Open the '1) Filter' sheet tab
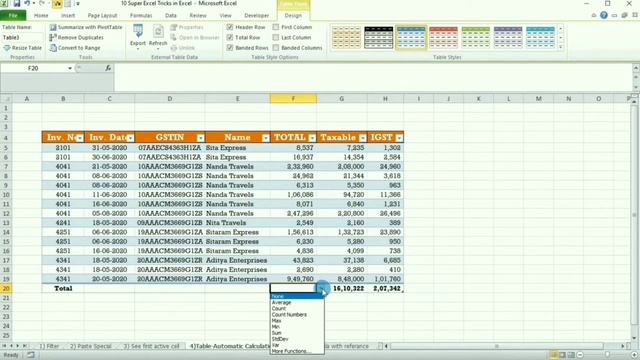This screenshot has height=360, width=640. tap(49, 346)
